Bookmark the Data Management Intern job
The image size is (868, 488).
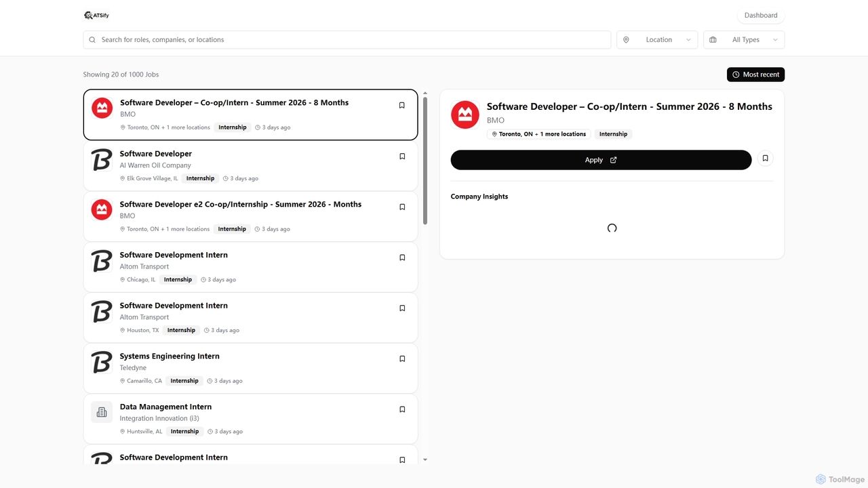[x=402, y=409]
